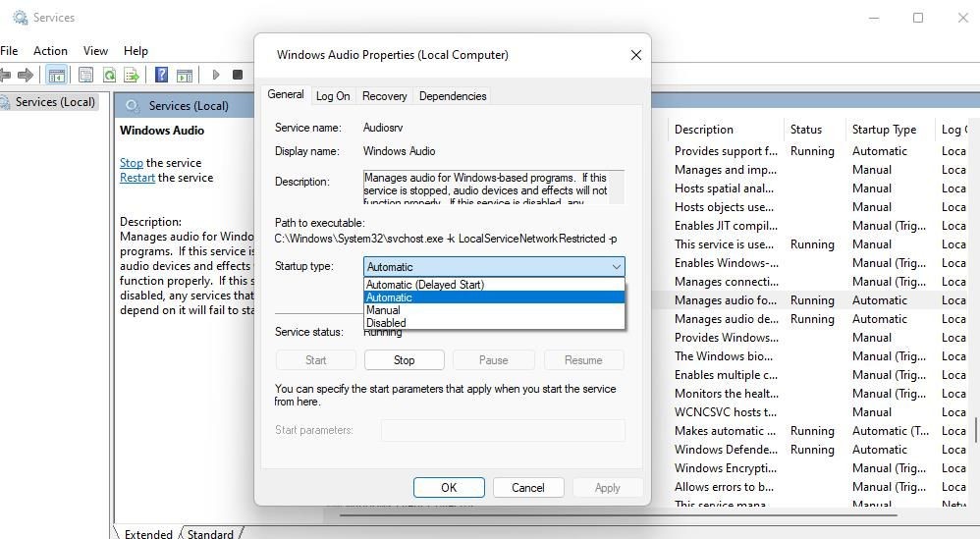Switch to the Standard view tab
980x539 pixels.
pyautogui.click(x=210, y=533)
